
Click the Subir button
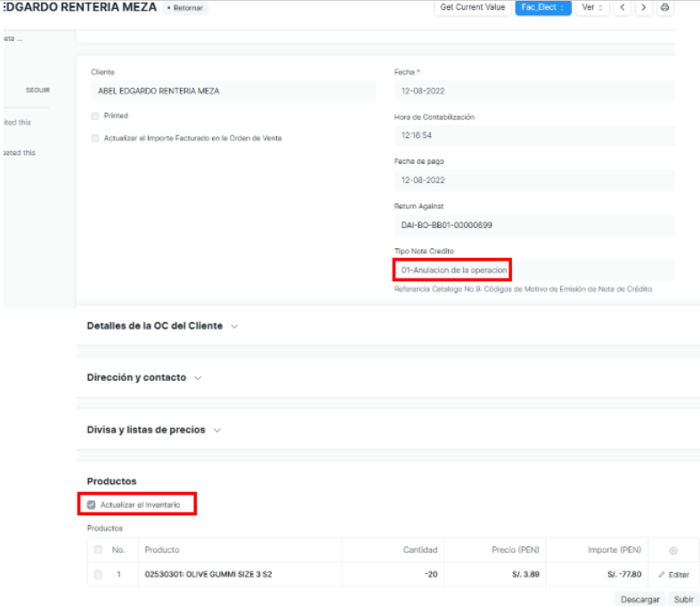coord(684,599)
